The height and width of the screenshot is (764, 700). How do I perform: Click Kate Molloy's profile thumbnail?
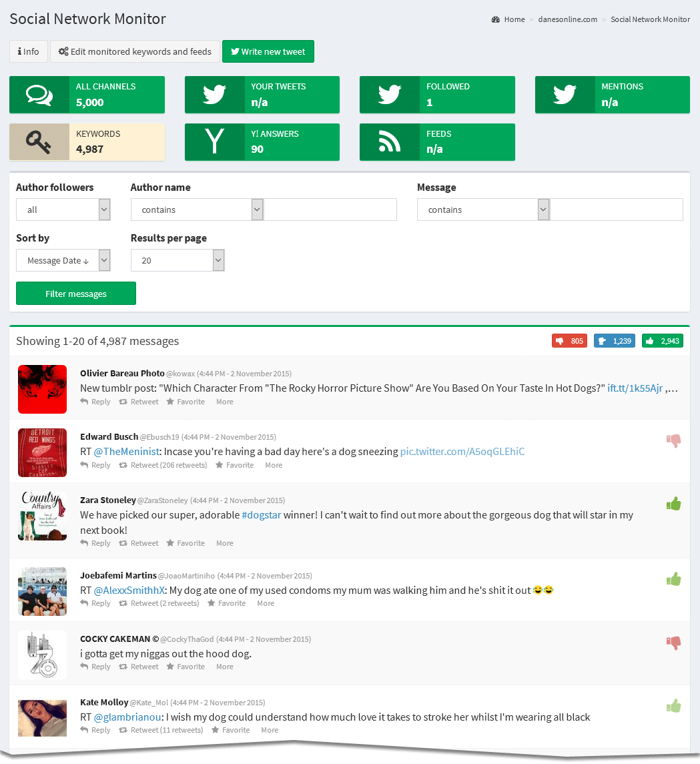(42, 718)
